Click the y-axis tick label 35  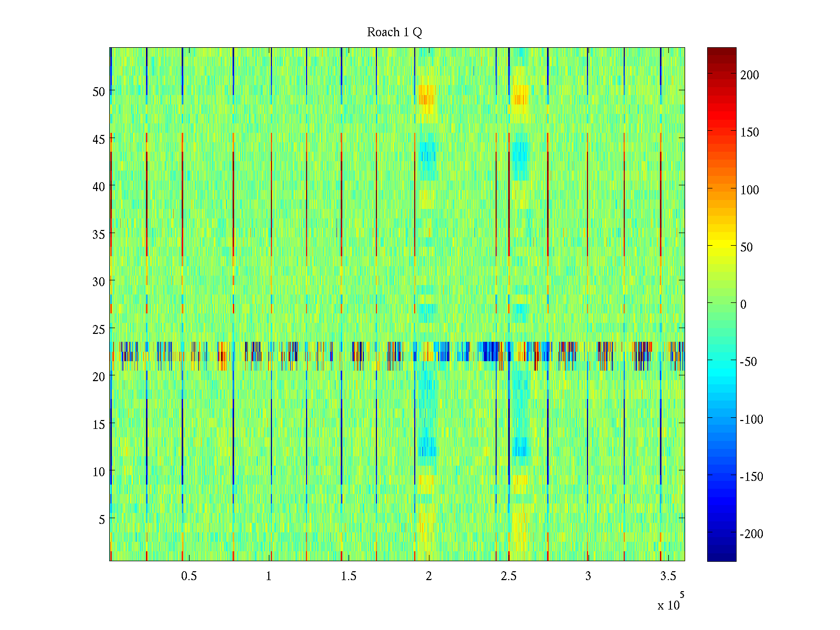[99, 235]
